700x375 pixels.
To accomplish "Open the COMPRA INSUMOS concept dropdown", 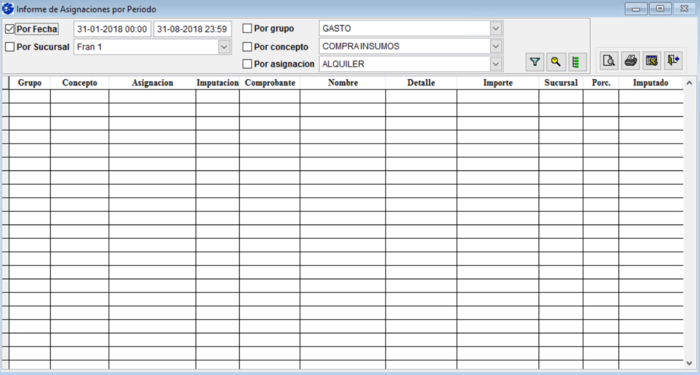I will pyautogui.click(x=496, y=46).
